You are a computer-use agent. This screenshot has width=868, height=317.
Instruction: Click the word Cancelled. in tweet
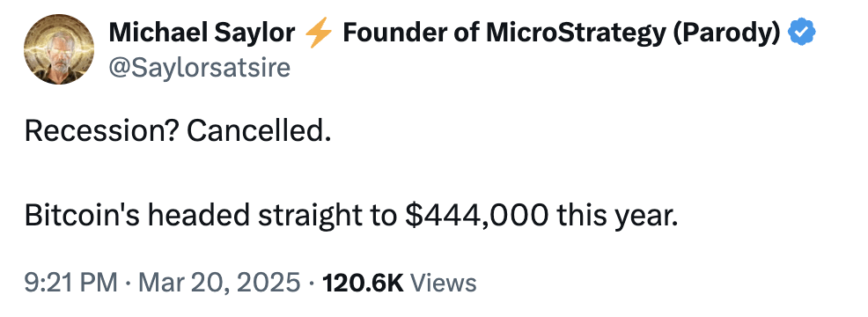coord(259,131)
